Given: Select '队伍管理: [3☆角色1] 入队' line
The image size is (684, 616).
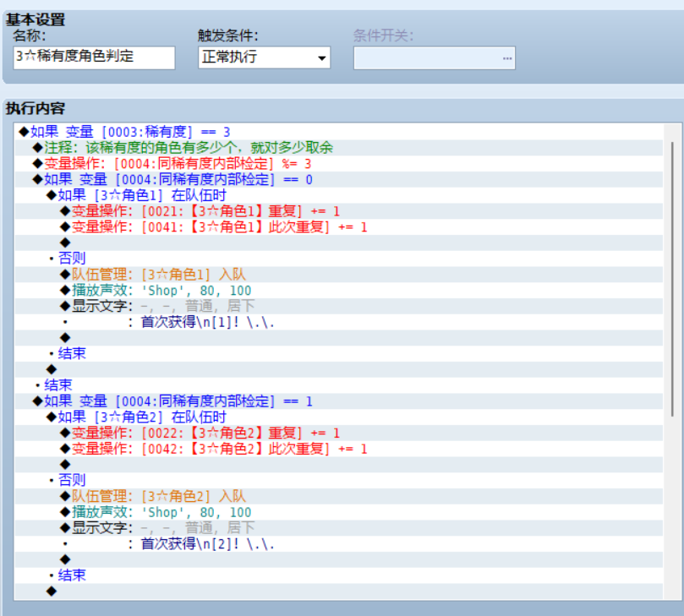Looking at the screenshot, I should click(x=339, y=275).
